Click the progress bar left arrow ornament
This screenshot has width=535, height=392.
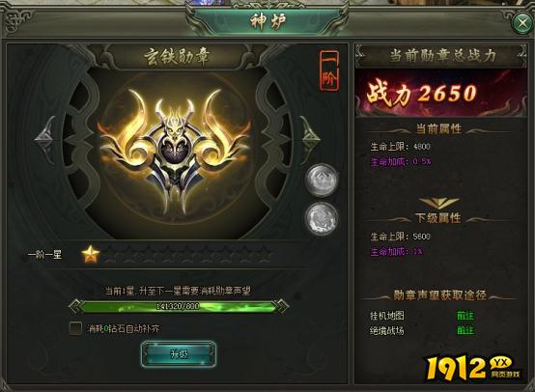click(74, 306)
